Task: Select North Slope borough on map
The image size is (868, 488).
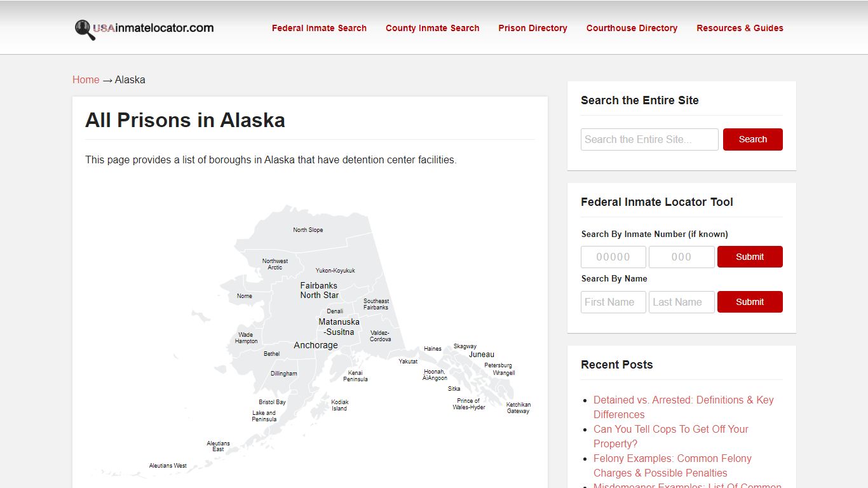Action: [x=308, y=230]
